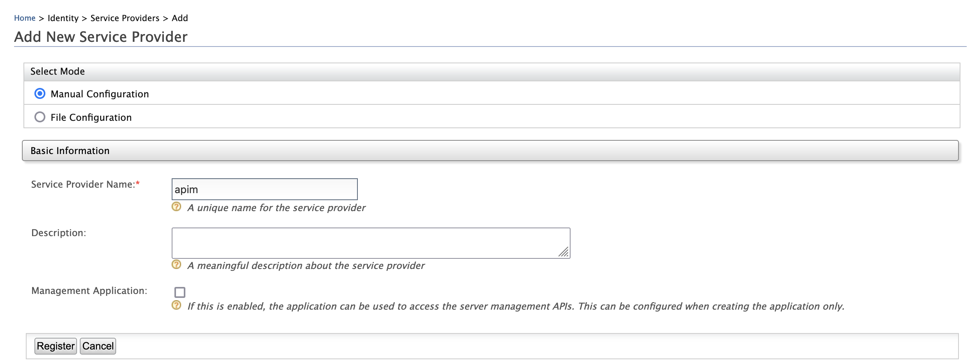Click the Add New Service Provider page heading
Viewport: 980px width, 362px height.
pos(101,38)
